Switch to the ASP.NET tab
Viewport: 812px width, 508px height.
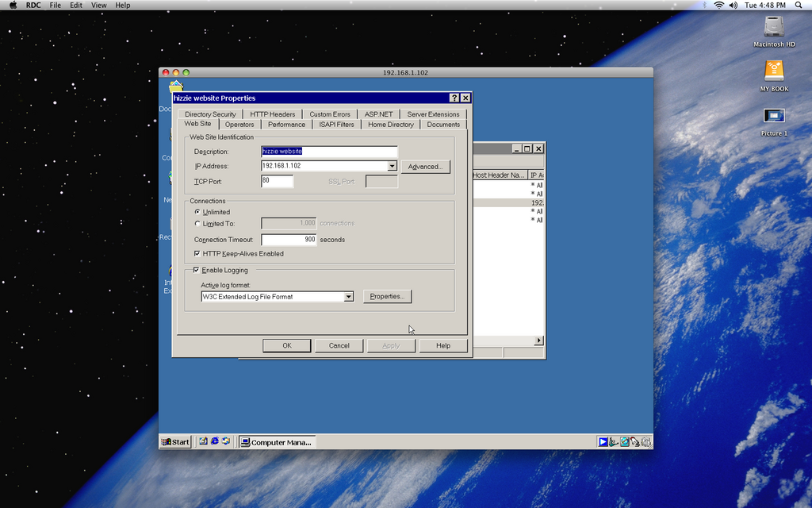coord(378,114)
